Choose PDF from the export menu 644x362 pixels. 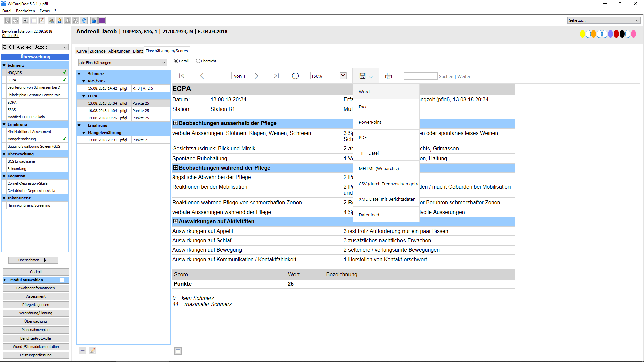(363, 138)
